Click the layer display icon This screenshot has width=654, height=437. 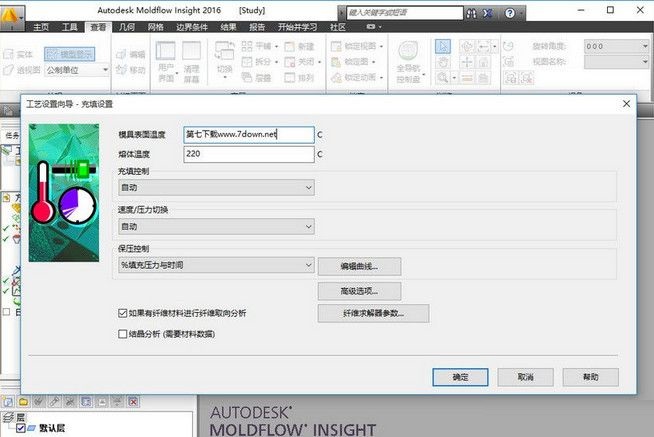pyautogui.click(x=86, y=402)
